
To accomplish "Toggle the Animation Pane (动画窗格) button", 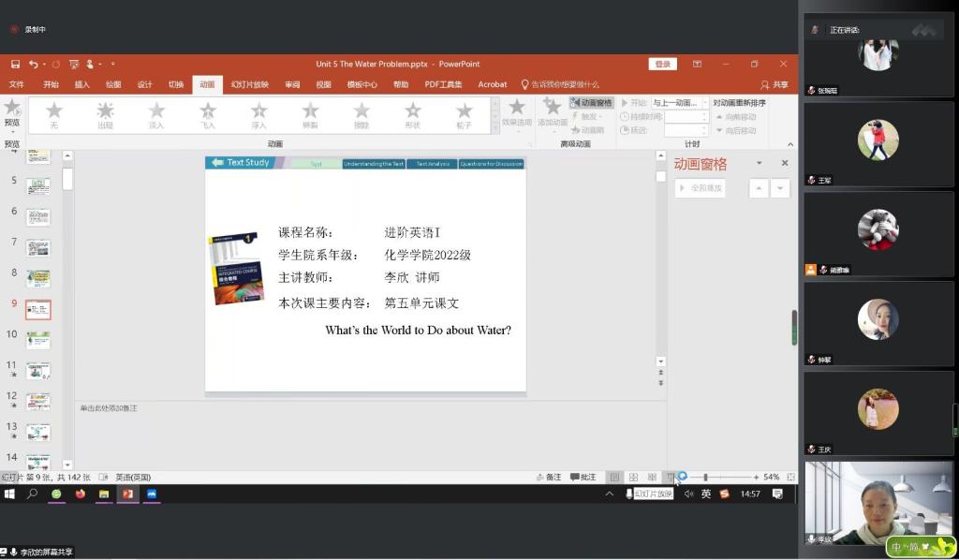I will [590, 103].
